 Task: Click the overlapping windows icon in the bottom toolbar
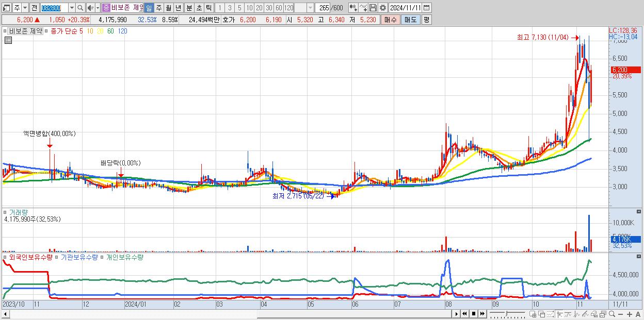coord(542,314)
